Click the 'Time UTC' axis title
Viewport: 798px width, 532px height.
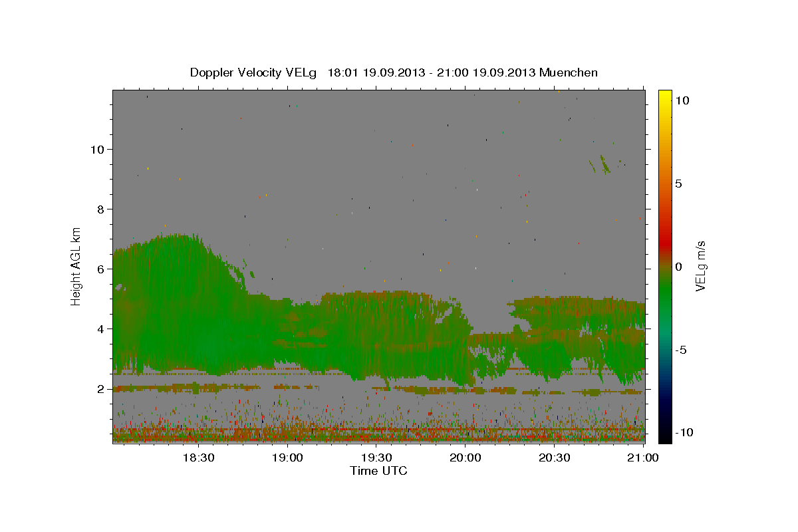pyautogui.click(x=378, y=471)
